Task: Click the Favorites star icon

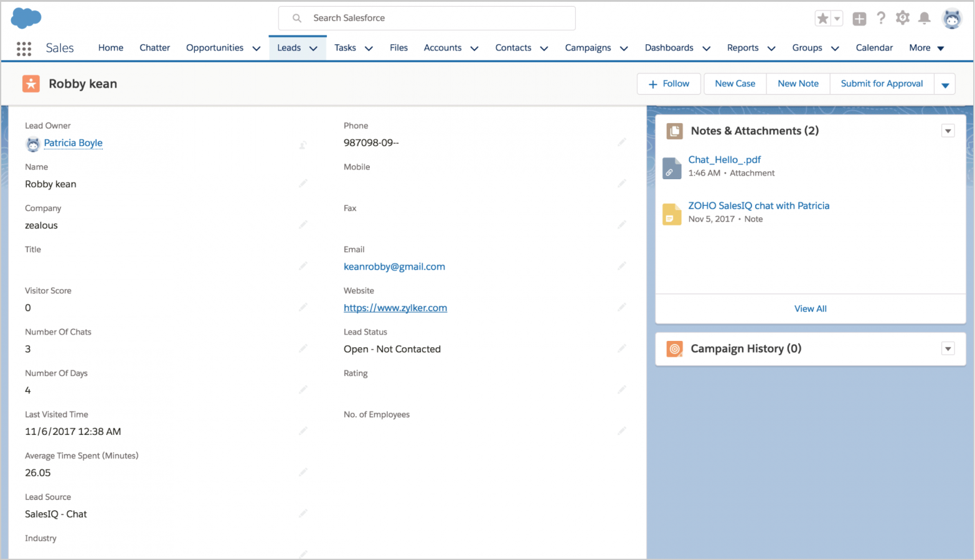Action: [822, 19]
